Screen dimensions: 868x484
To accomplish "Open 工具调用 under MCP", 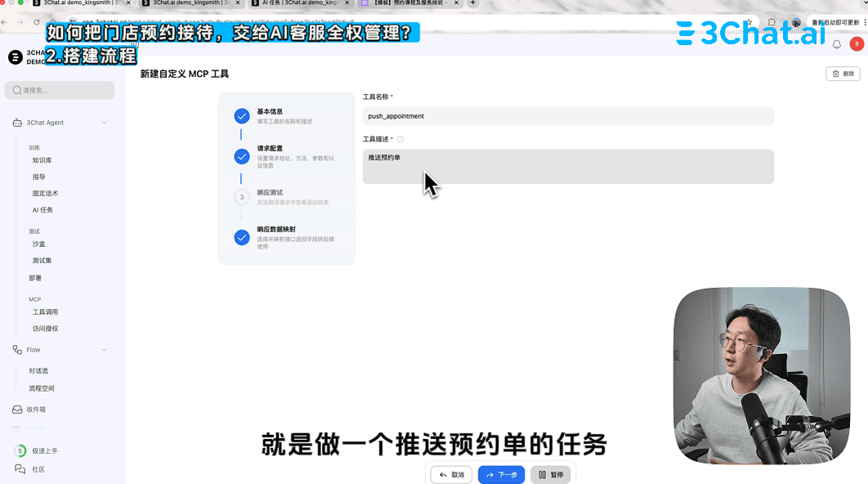I will (46, 311).
